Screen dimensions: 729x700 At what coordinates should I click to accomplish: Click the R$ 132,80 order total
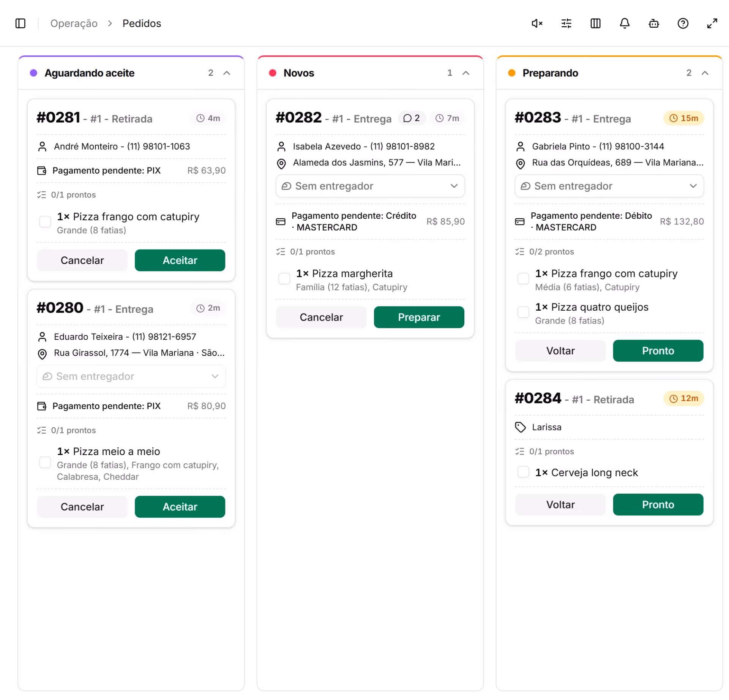tap(682, 221)
